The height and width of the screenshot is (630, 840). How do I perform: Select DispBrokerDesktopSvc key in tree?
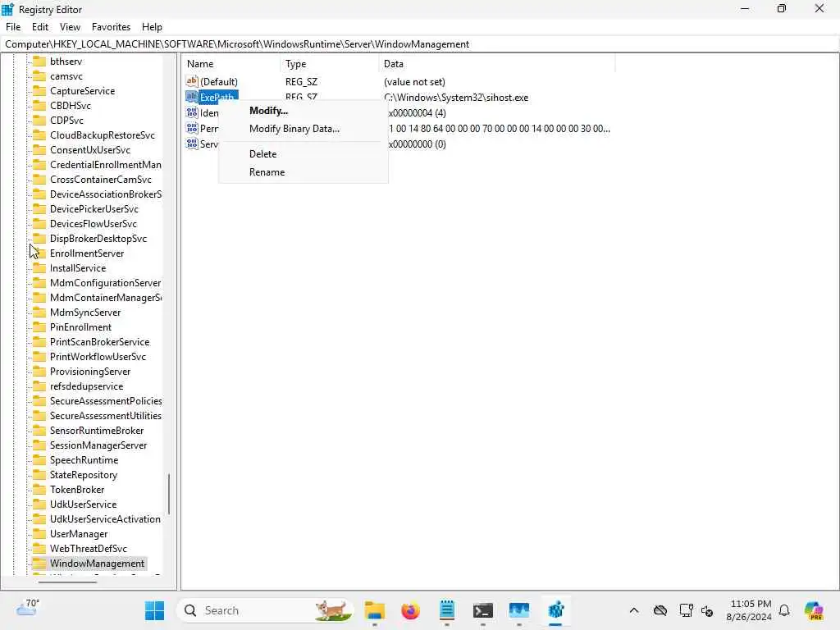point(98,239)
